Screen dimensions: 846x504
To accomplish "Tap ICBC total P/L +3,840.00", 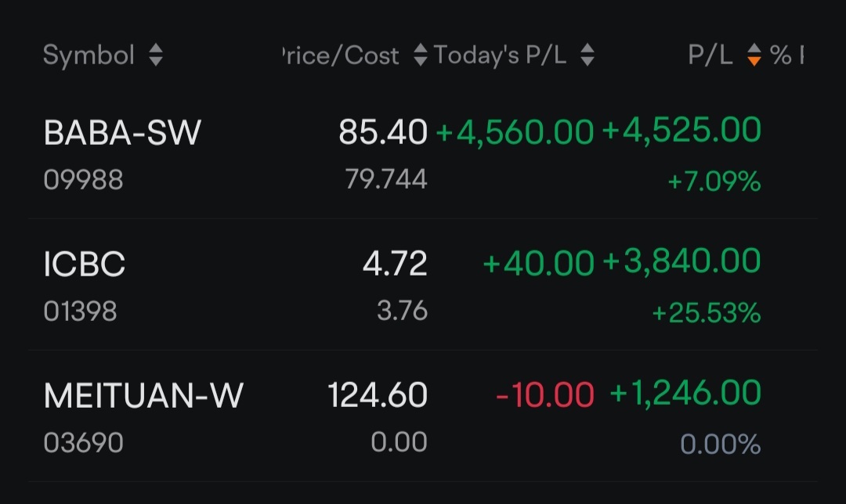I will click(x=681, y=261).
